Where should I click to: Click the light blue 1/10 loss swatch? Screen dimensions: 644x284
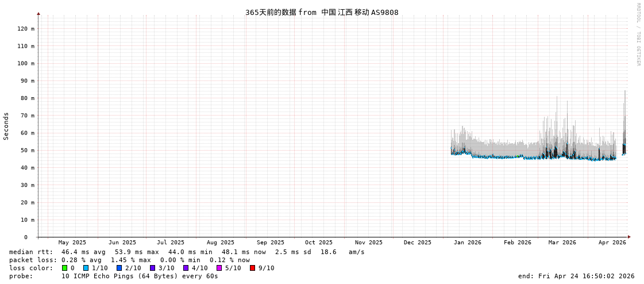86,268
